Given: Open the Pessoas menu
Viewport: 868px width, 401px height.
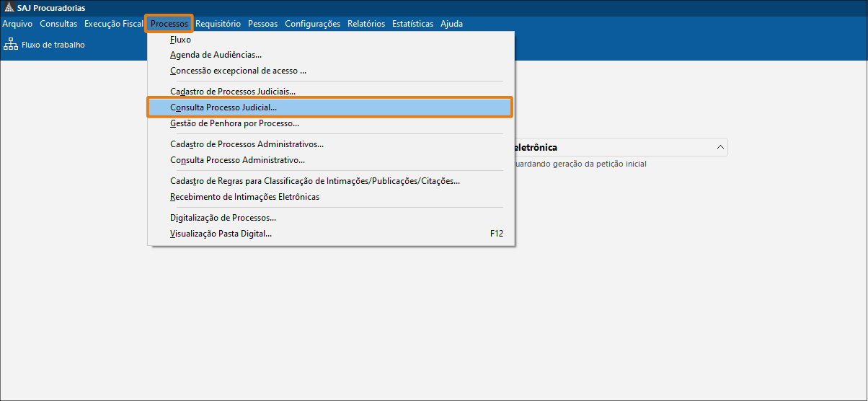Looking at the screenshot, I should click(262, 24).
